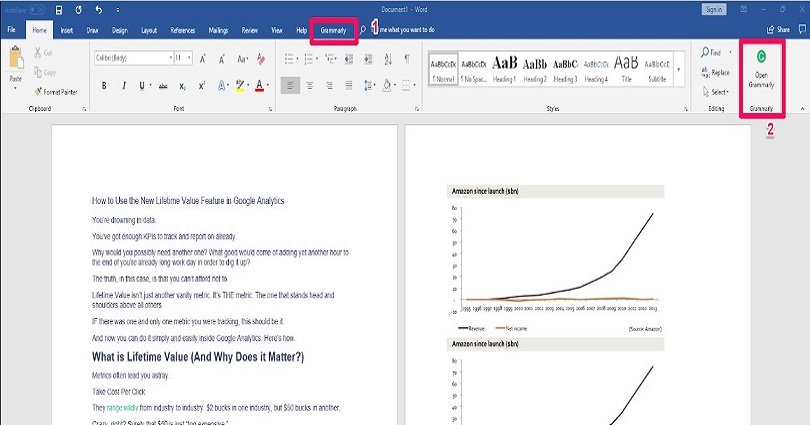Align text left
The height and width of the screenshot is (425, 810).
(290, 86)
